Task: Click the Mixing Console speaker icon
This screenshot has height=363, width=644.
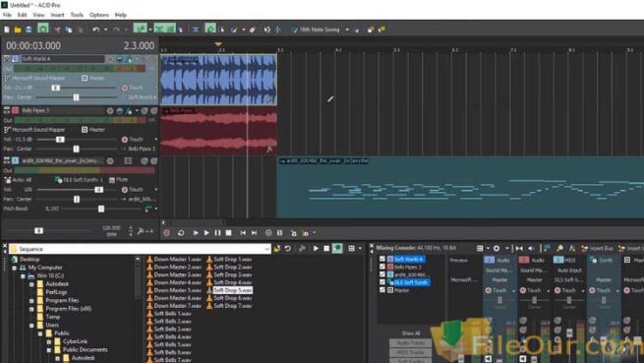Action: point(531,248)
